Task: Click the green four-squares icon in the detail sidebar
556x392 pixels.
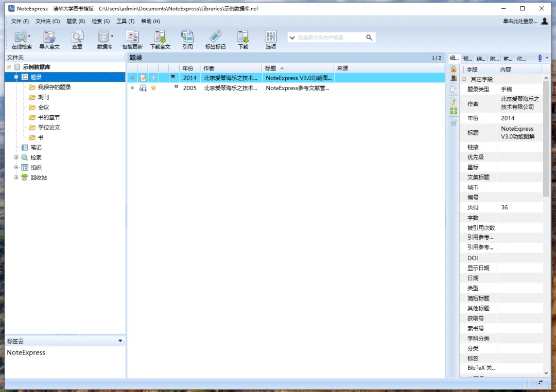Action: click(x=454, y=111)
